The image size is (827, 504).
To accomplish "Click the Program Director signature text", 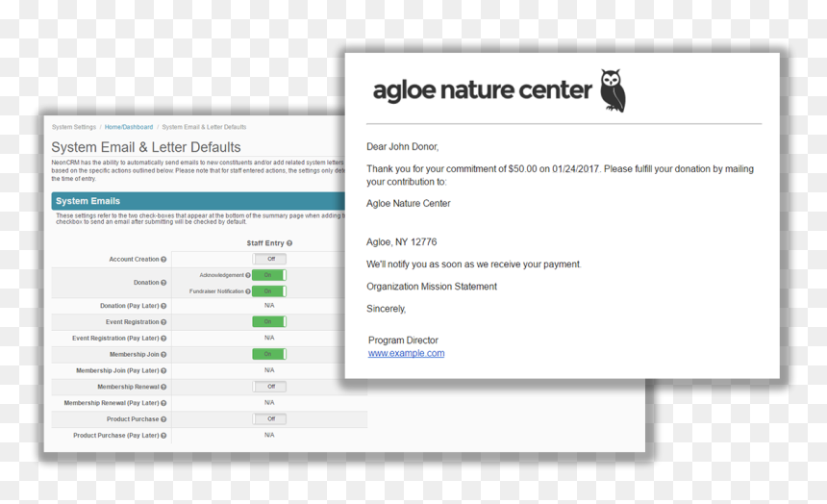I will pyautogui.click(x=403, y=340).
